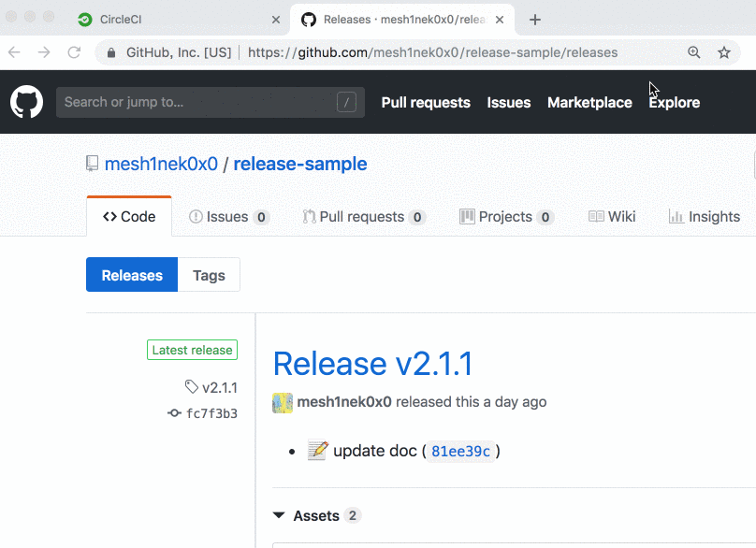Image resolution: width=756 pixels, height=548 pixels.
Task: Click the slash shortcut key icon
Action: pos(346,102)
